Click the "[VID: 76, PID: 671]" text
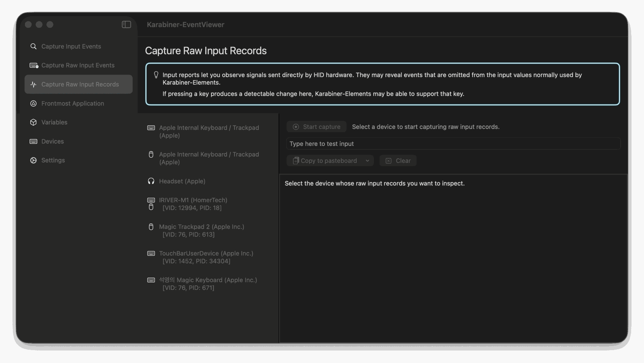Image resolution: width=644 pixels, height=363 pixels. [x=188, y=288]
